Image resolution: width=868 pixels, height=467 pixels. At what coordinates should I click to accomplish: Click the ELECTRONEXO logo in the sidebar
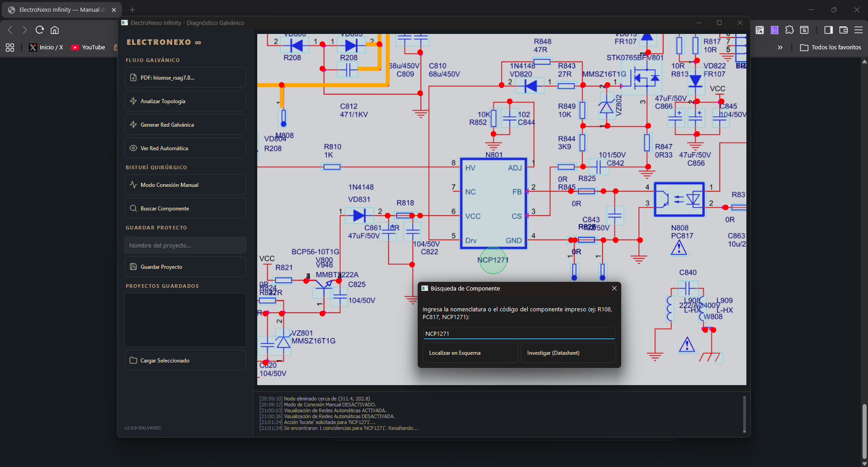coord(164,42)
